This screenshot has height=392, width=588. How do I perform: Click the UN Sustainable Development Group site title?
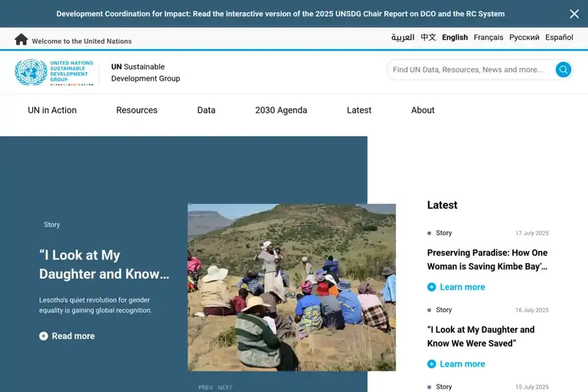[145, 73]
